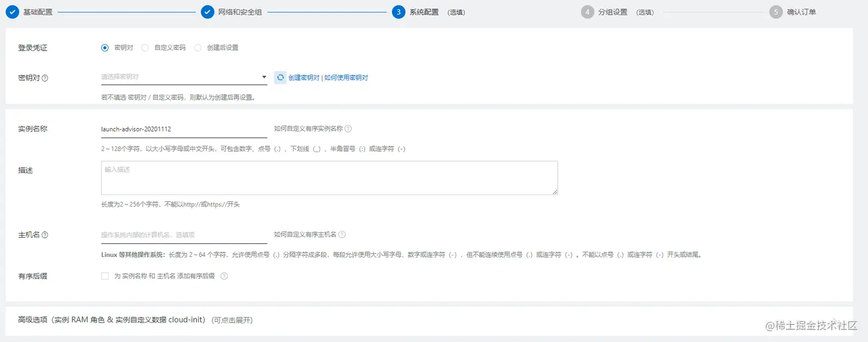
Task: Open 如何自定义有序实例名称 help link
Action: (x=308, y=129)
